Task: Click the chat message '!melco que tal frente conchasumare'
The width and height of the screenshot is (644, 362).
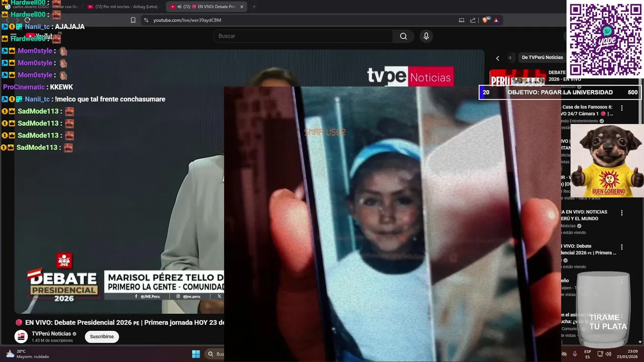Action: (84, 99)
